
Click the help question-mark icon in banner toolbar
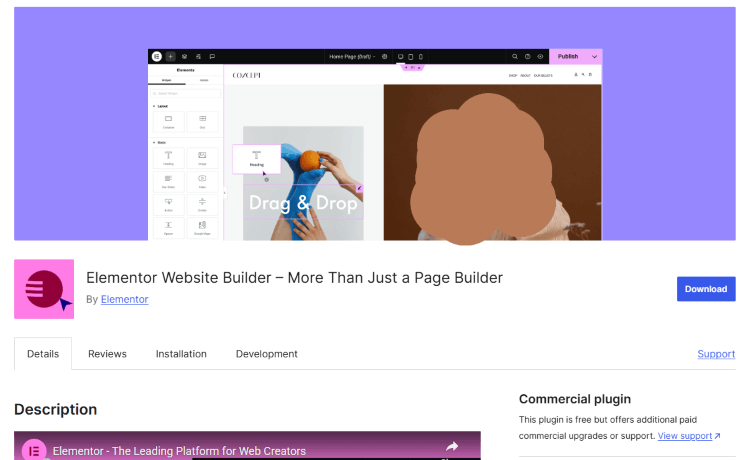[x=528, y=56]
